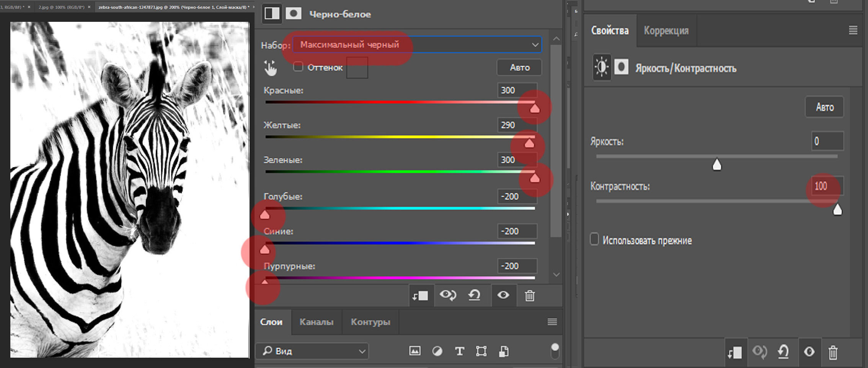Click Авто in Черно-белое panel
Image resolution: width=868 pixels, height=368 pixels.
[x=519, y=67]
